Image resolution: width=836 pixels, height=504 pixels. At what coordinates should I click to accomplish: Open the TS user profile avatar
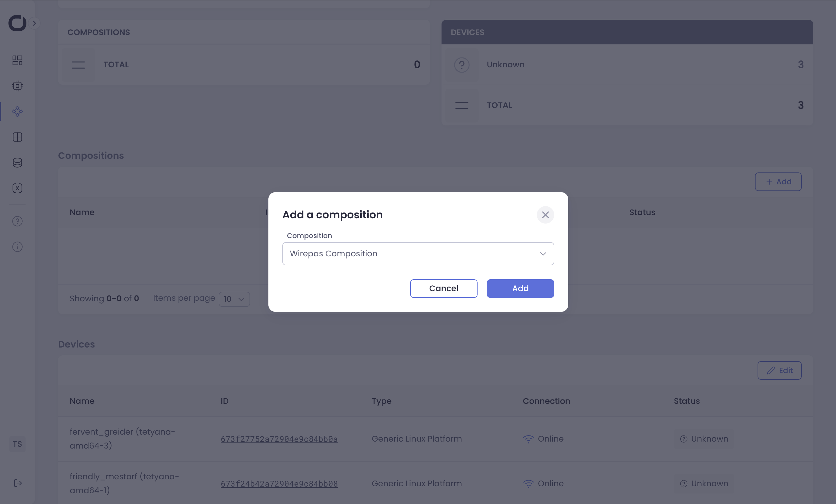pyautogui.click(x=17, y=444)
